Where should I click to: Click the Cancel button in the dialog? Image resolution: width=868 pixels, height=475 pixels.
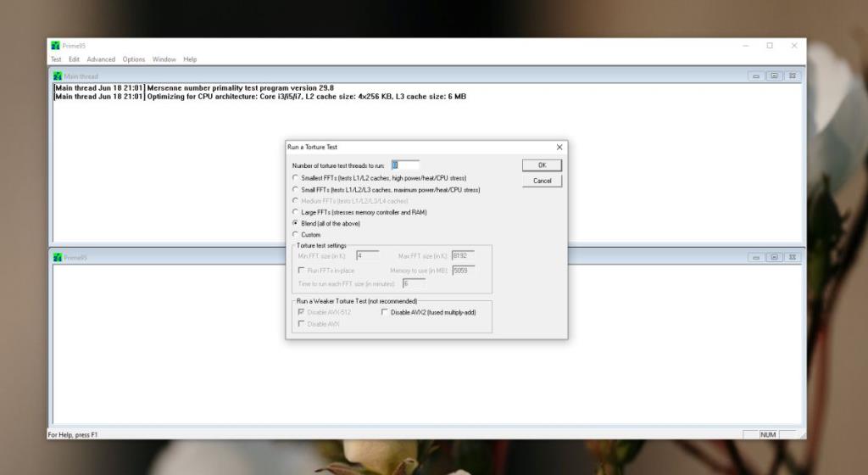click(542, 181)
